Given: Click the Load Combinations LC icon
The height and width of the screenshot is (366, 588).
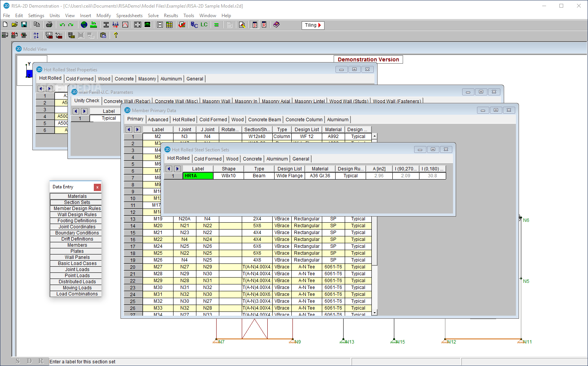Looking at the screenshot, I should tap(204, 25).
